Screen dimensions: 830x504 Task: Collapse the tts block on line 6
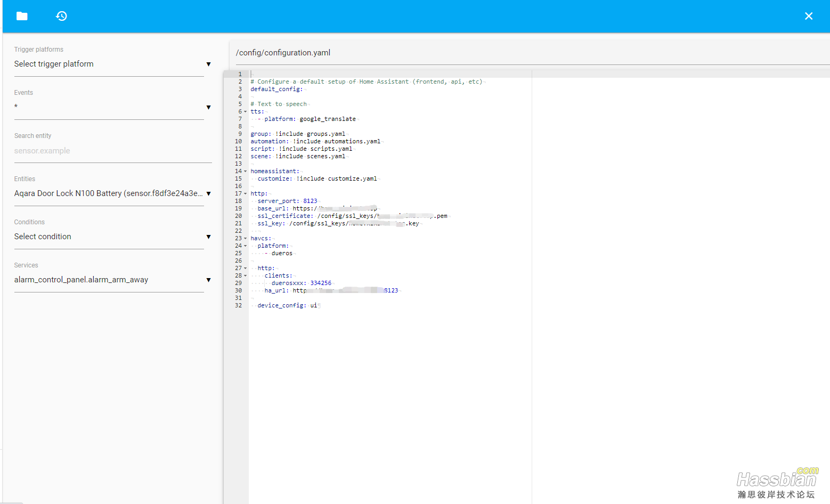(246, 112)
